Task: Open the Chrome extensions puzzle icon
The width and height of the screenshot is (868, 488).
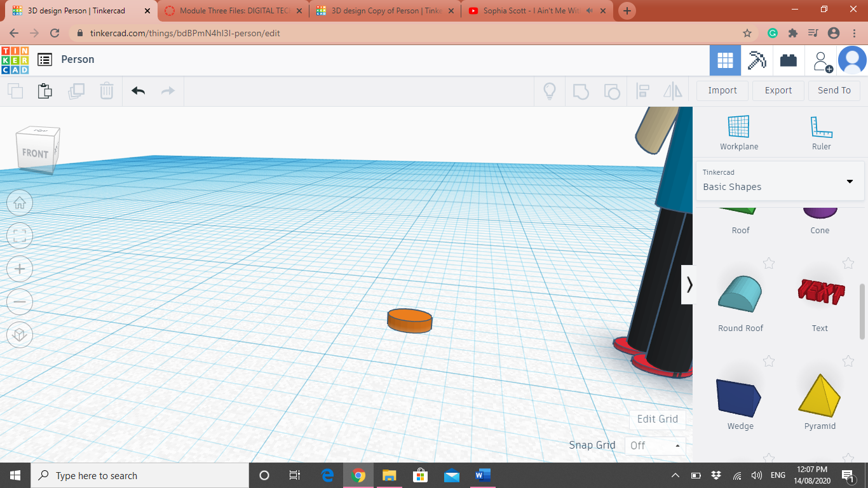Action: pos(792,33)
